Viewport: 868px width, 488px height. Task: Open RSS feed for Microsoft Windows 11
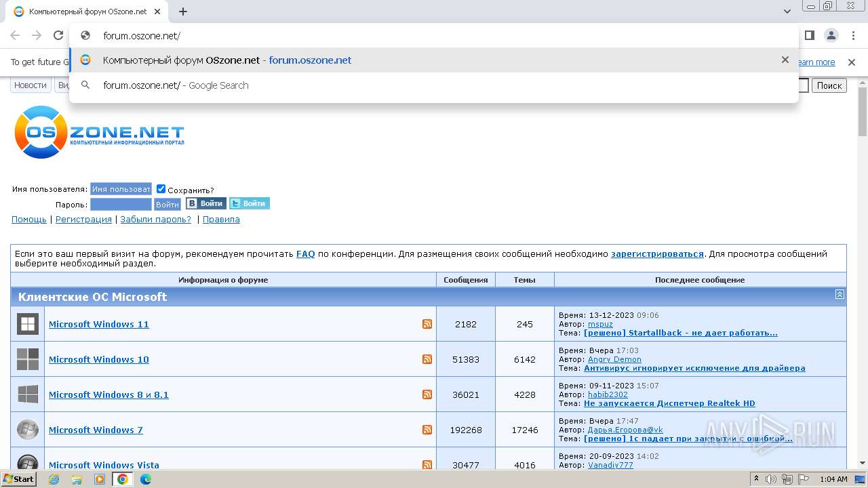(x=427, y=324)
